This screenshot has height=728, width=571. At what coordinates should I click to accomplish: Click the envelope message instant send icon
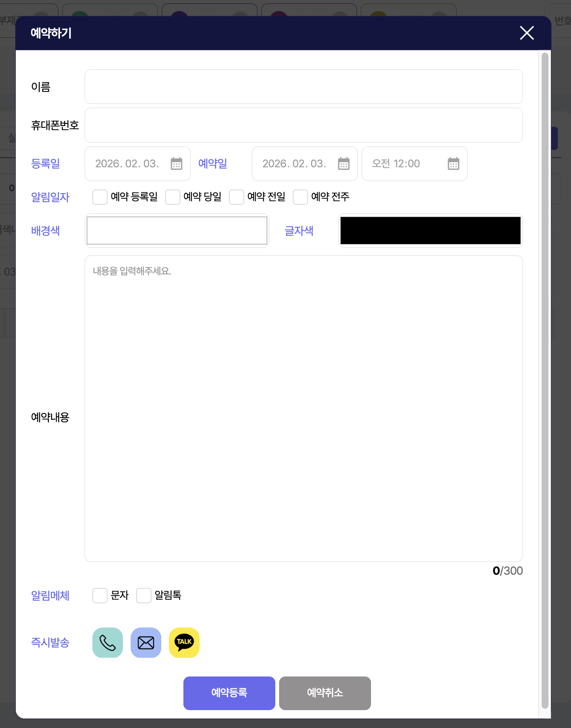click(146, 642)
